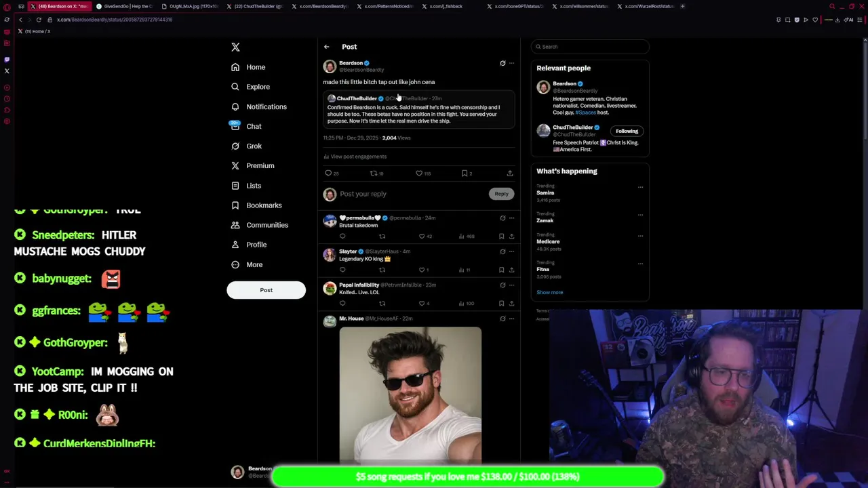Screen dimensions: 868x488
Task: Open Lists in the sidebar
Action: [x=246, y=186]
